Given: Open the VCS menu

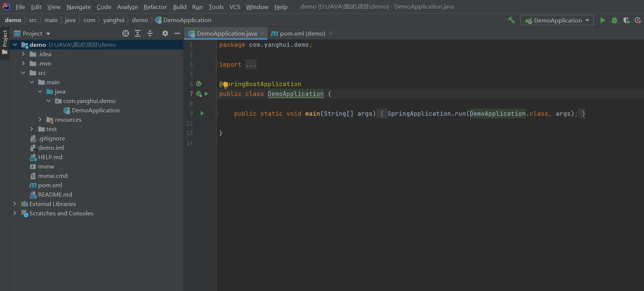Looking at the screenshot, I should [235, 7].
